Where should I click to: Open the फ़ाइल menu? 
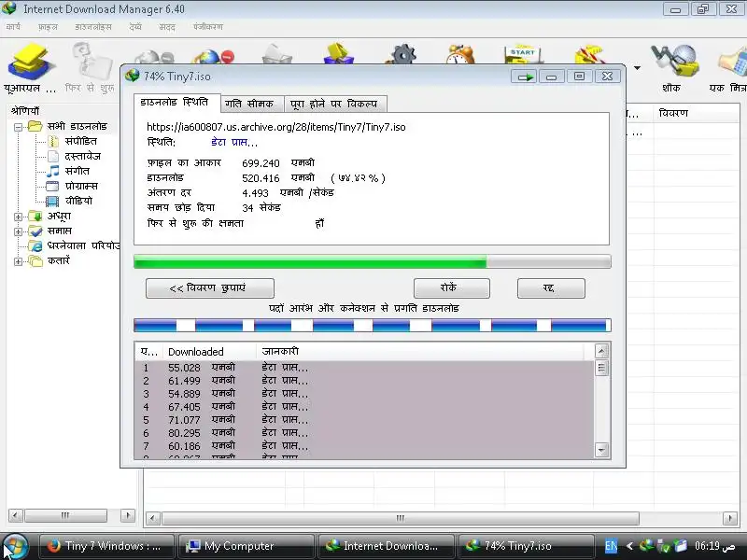click(x=48, y=27)
